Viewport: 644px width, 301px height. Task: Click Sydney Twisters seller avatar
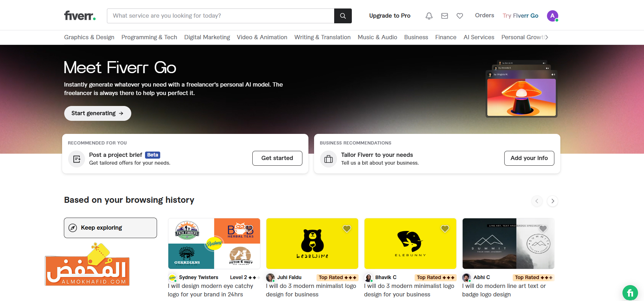[172, 278]
